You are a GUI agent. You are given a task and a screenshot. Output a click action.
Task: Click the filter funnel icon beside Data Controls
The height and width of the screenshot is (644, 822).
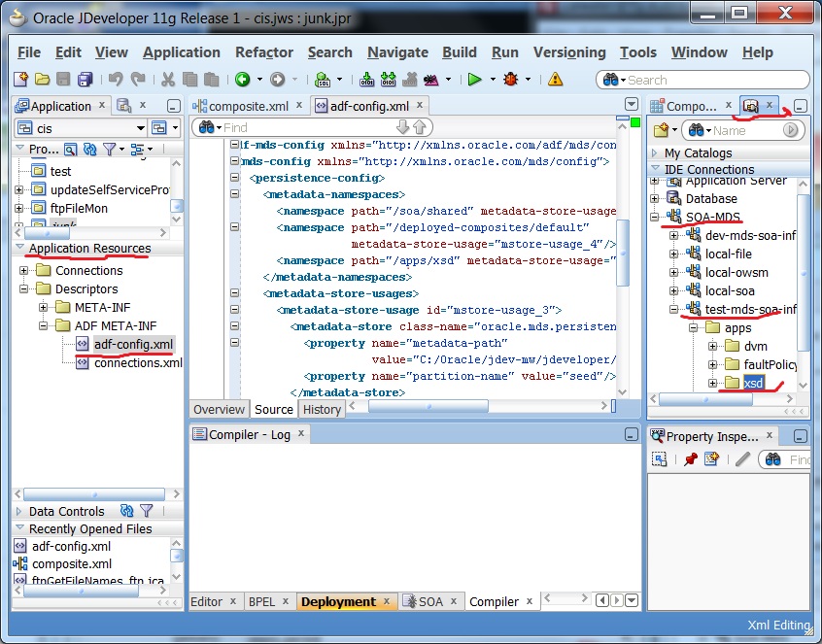(147, 510)
